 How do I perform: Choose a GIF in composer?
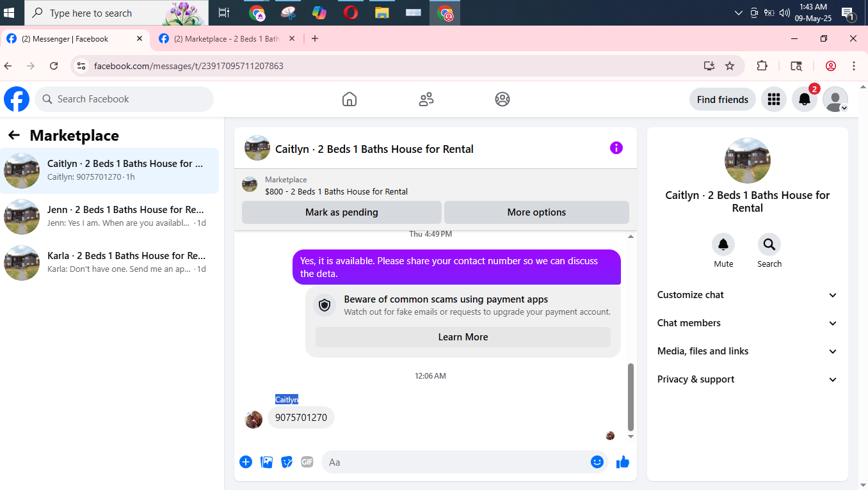point(307,462)
